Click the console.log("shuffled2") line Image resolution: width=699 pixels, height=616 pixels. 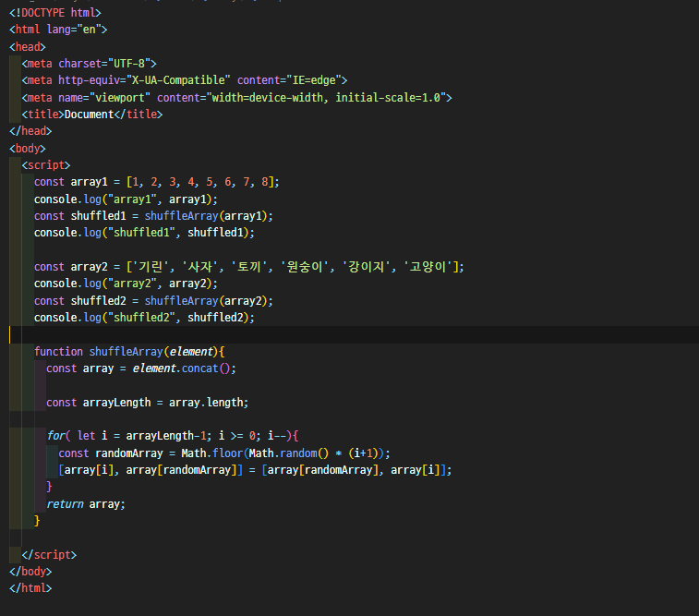click(x=144, y=318)
